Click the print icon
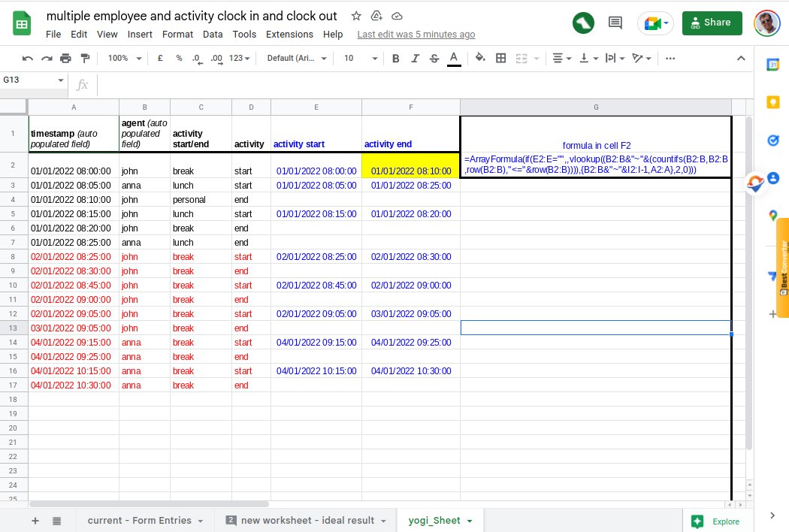This screenshot has width=789, height=532. pos(65,58)
